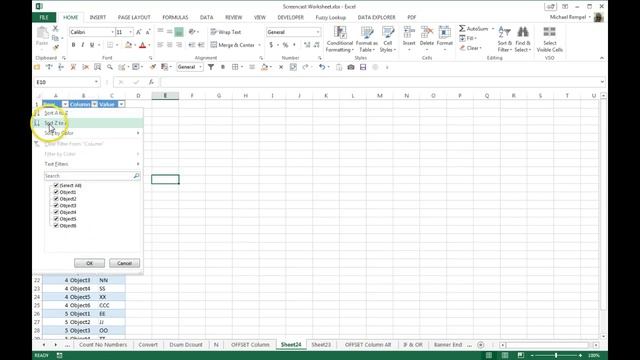Screen dimensions: 640x360
Task: Open the font size dropdown
Action: (131, 32)
